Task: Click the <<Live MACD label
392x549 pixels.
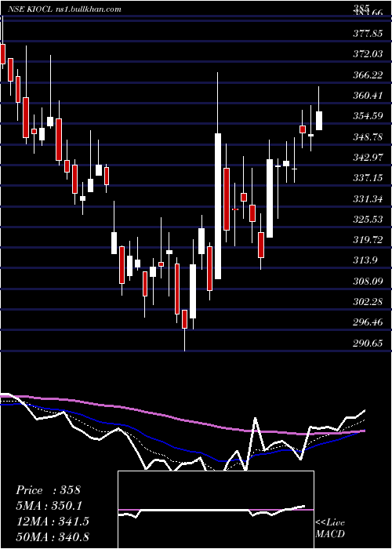Action: pos(330,528)
